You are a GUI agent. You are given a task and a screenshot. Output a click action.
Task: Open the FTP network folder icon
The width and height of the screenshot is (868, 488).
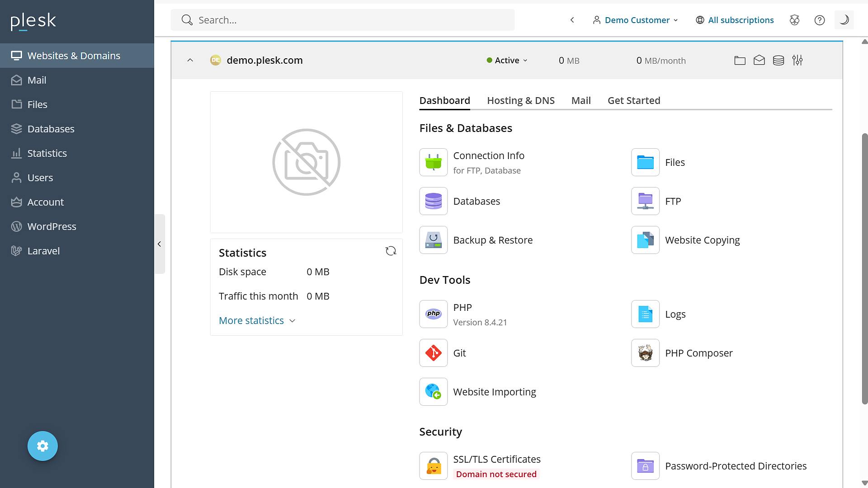click(x=645, y=201)
